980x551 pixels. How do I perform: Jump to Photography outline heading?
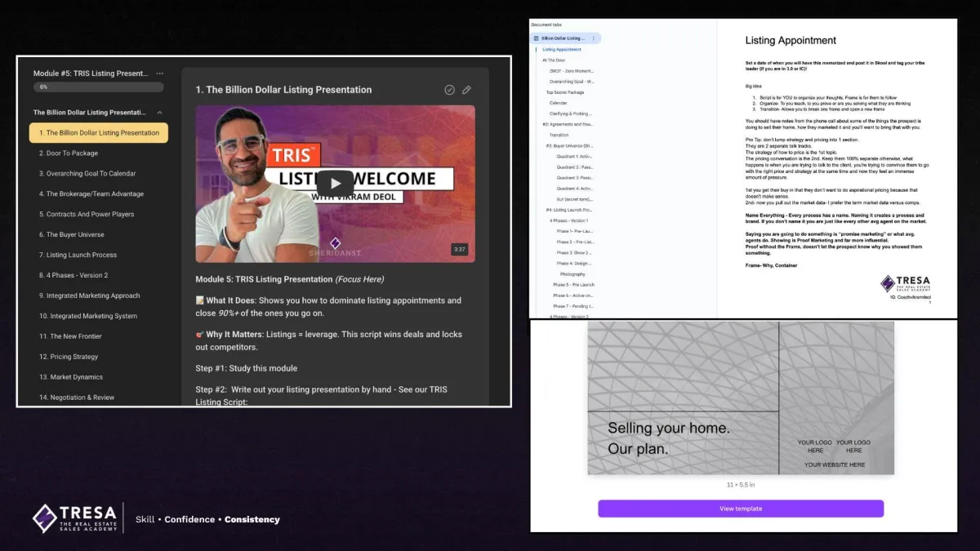click(x=572, y=274)
